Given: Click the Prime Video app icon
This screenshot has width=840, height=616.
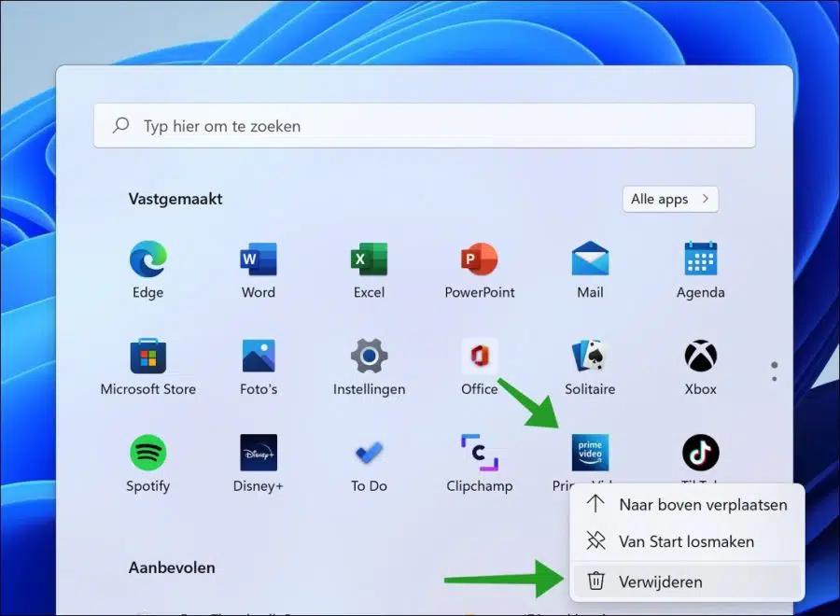Looking at the screenshot, I should coord(590,453).
